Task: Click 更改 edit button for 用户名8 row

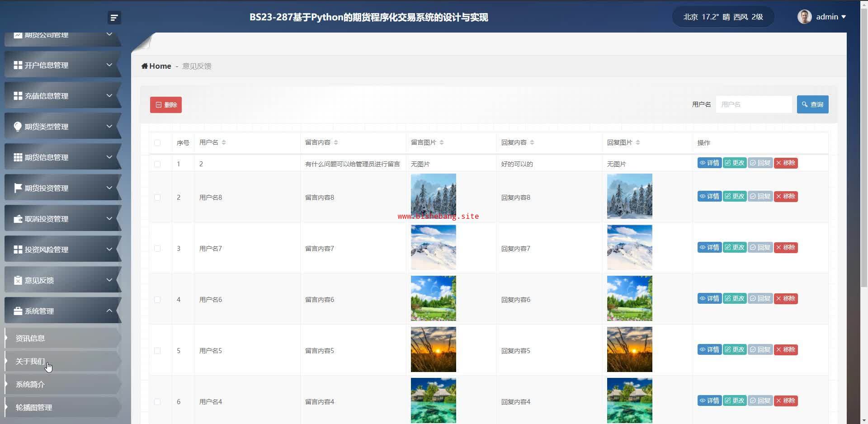Action: [734, 196]
